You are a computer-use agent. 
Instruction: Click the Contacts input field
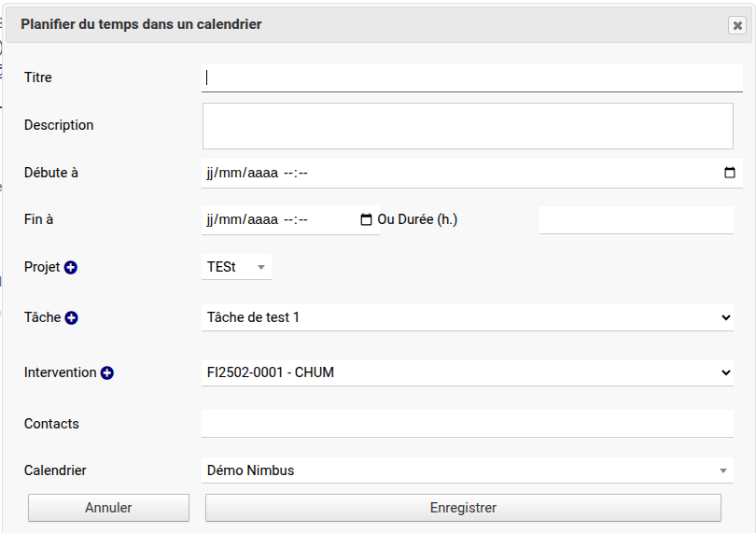click(467, 424)
